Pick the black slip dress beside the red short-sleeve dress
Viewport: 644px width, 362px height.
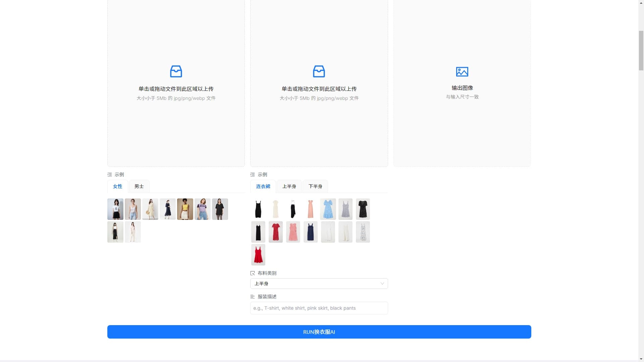tap(258, 232)
